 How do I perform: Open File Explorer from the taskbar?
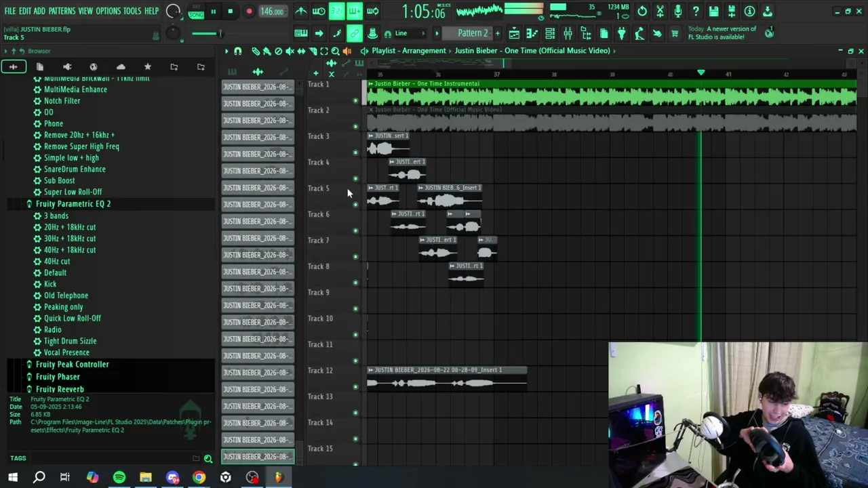[x=146, y=477]
